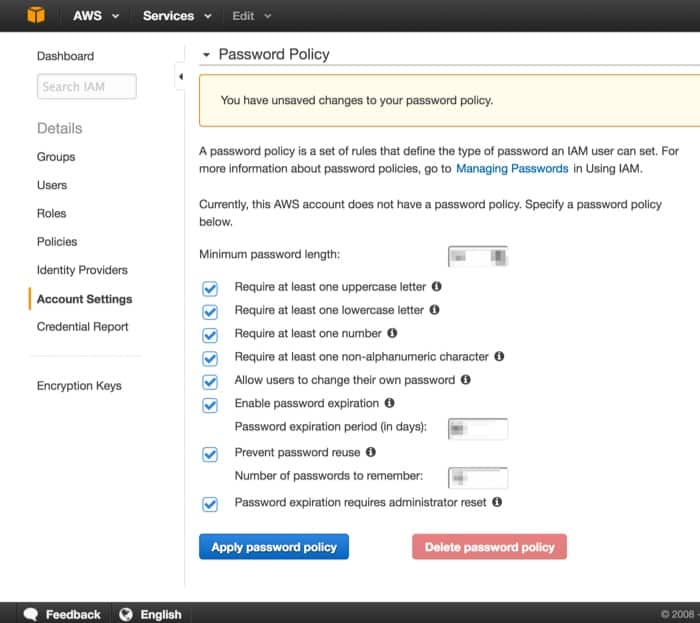Uncheck Require non-alphanumeric character option
The width and height of the screenshot is (700, 623).
[210, 358]
